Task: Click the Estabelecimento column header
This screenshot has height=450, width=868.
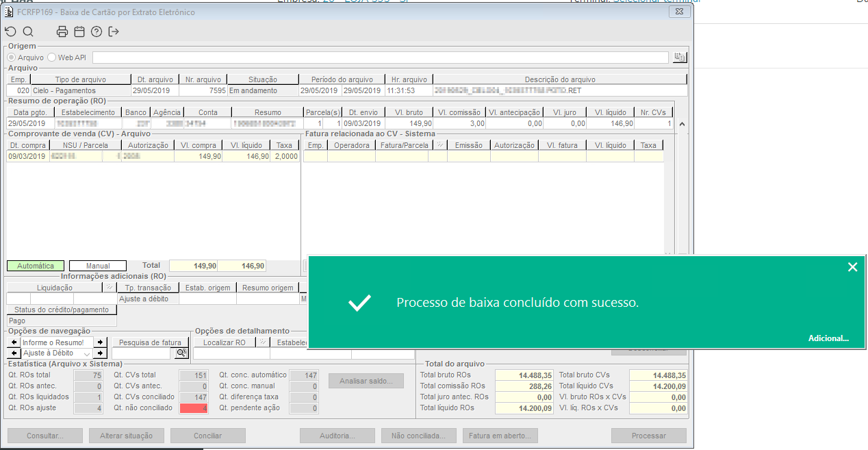Action: tap(88, 112)
